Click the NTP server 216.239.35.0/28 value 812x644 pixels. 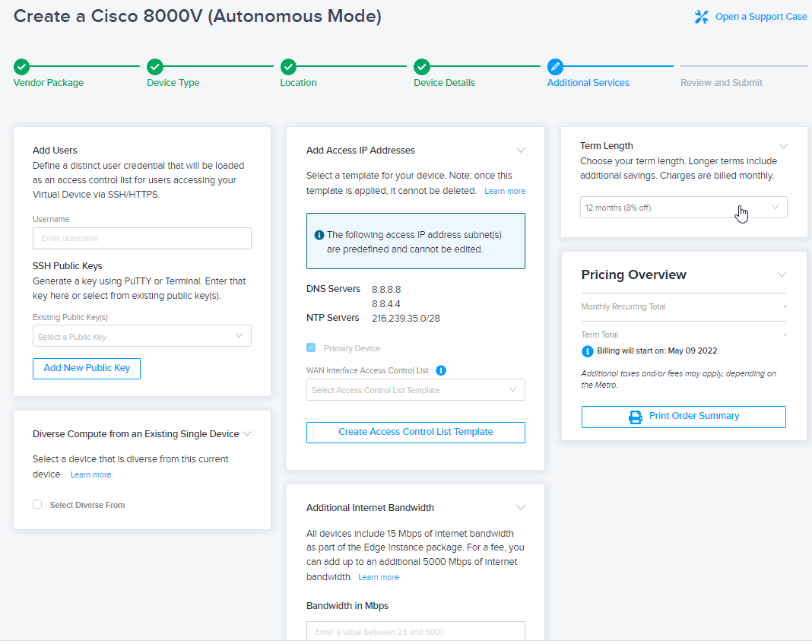click(406, 319)
